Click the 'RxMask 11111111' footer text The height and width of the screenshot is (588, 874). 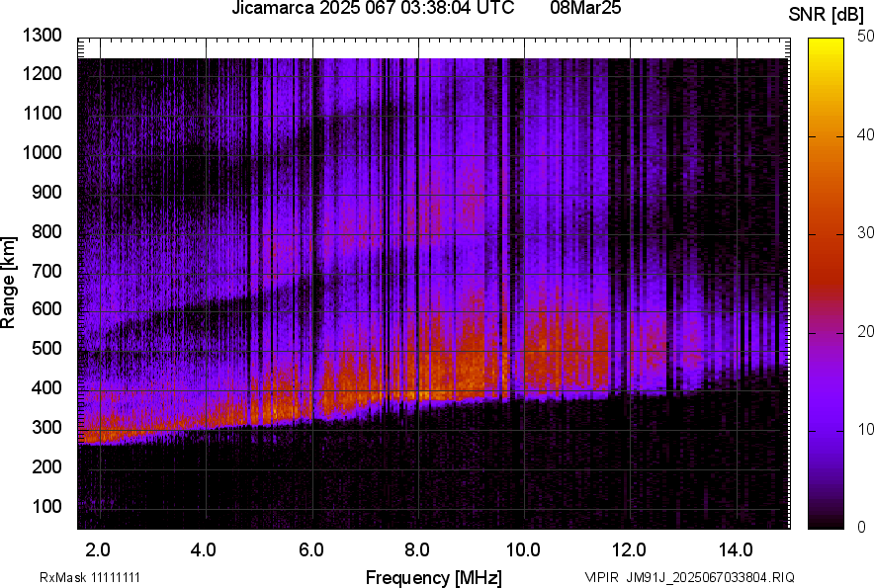[x=90, y=577]
